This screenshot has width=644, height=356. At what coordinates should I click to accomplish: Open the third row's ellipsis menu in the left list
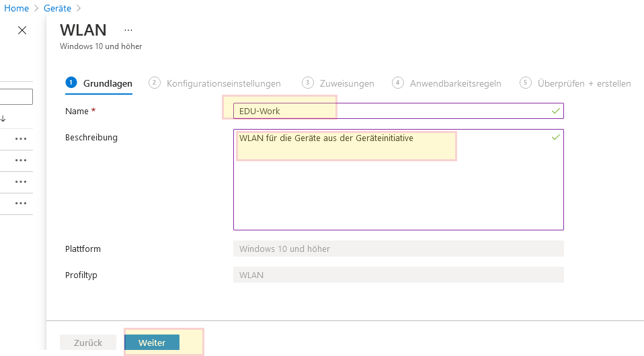point(21,182)
